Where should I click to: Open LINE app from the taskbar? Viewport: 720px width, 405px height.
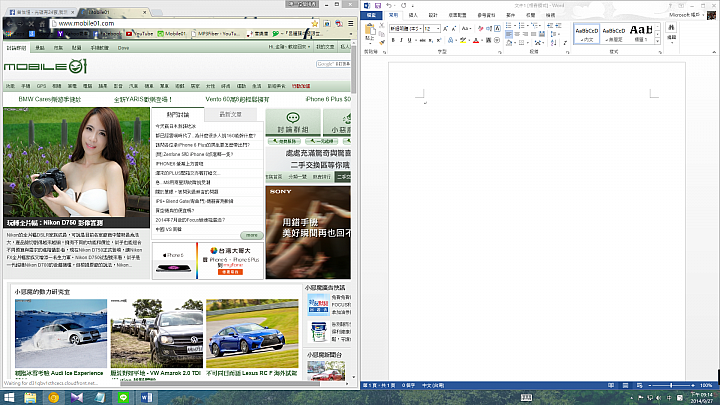click(123, 397)
